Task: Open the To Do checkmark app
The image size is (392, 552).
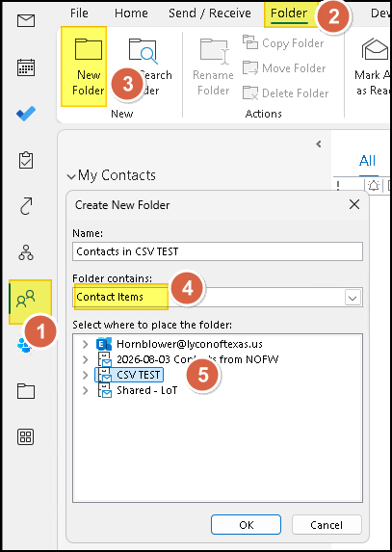Action: coord(26,114)
